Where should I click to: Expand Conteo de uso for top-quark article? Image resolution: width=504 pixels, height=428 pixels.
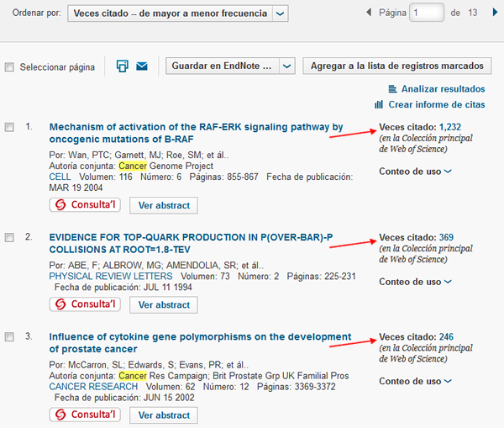pyautogui.click(x=415, y=282)
